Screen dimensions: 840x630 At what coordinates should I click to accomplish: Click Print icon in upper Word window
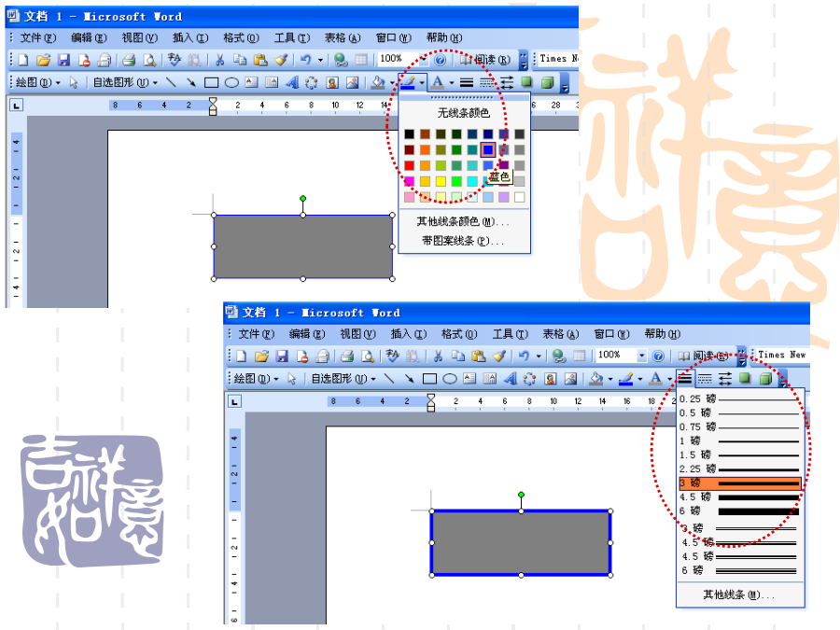coord(129,60)
